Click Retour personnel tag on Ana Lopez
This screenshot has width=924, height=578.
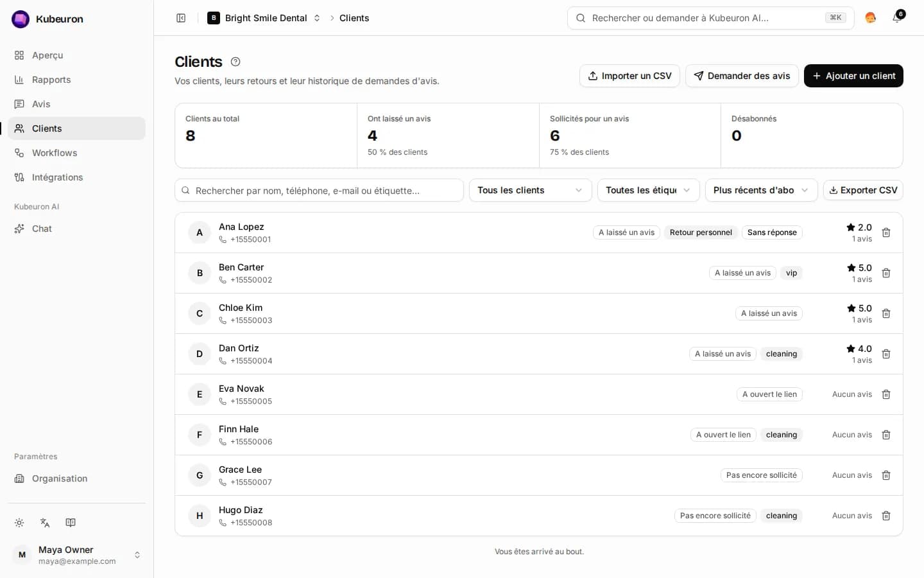(x=701, y=232)
